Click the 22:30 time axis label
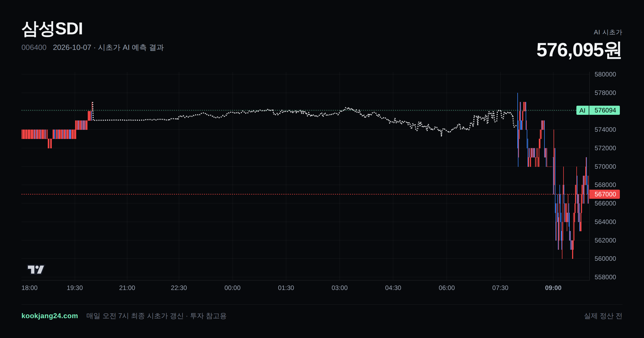The width and height of the screenshot is (644, 338). point(179,288)
